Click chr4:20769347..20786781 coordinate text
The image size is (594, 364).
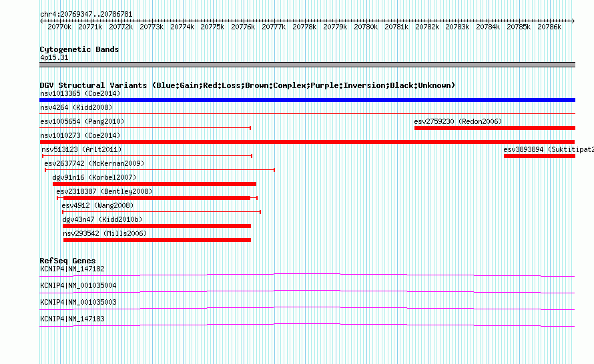pos(86,15)
